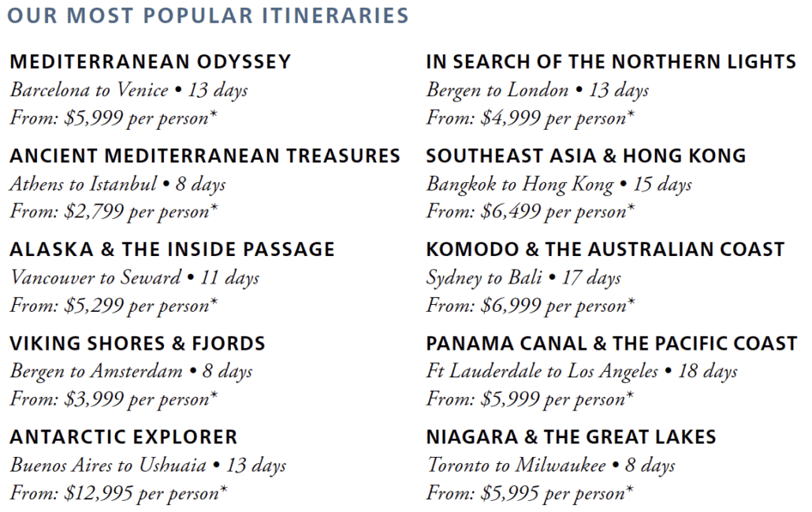
Task: Open Southeast Asia & Hong Kong itinerary
Action: (x=587, y=156)
